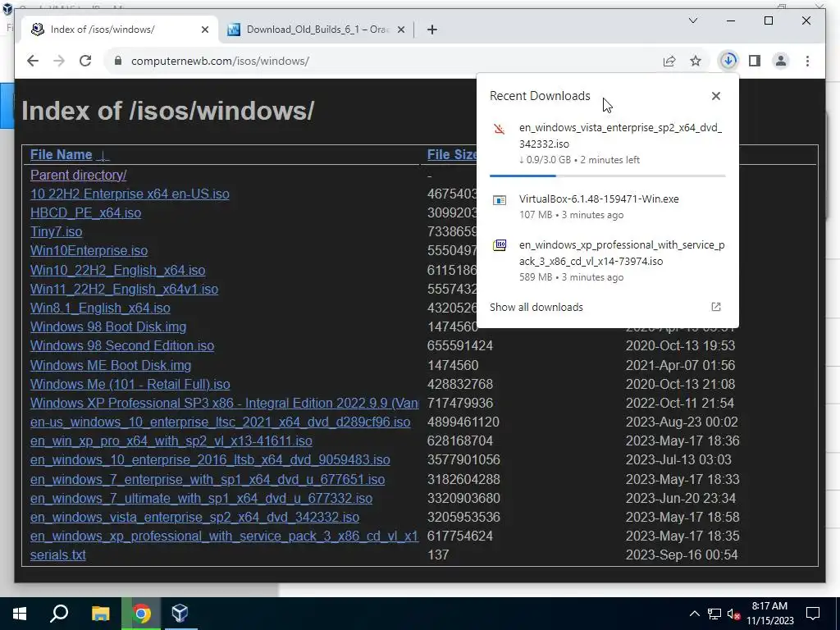Download Win8.1_English_x64.iso

pos(100,308)
